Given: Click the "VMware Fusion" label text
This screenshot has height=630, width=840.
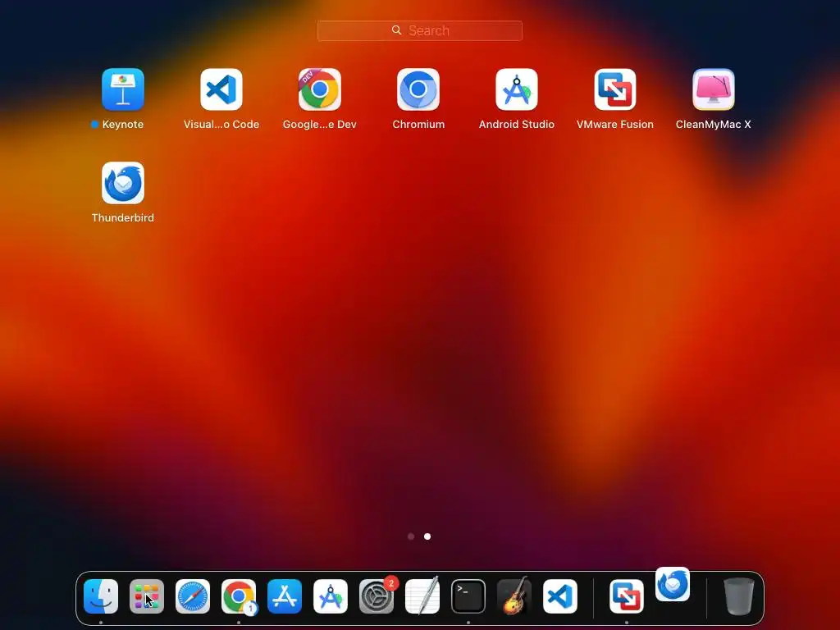Looking at the screenshot, I should (x=615, y=125).
